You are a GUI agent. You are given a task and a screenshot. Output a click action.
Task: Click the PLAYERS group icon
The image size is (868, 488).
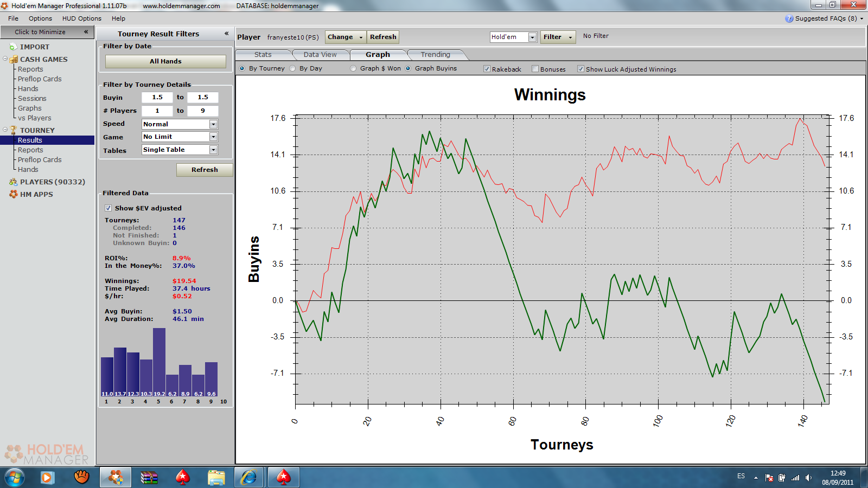point(13,182)
